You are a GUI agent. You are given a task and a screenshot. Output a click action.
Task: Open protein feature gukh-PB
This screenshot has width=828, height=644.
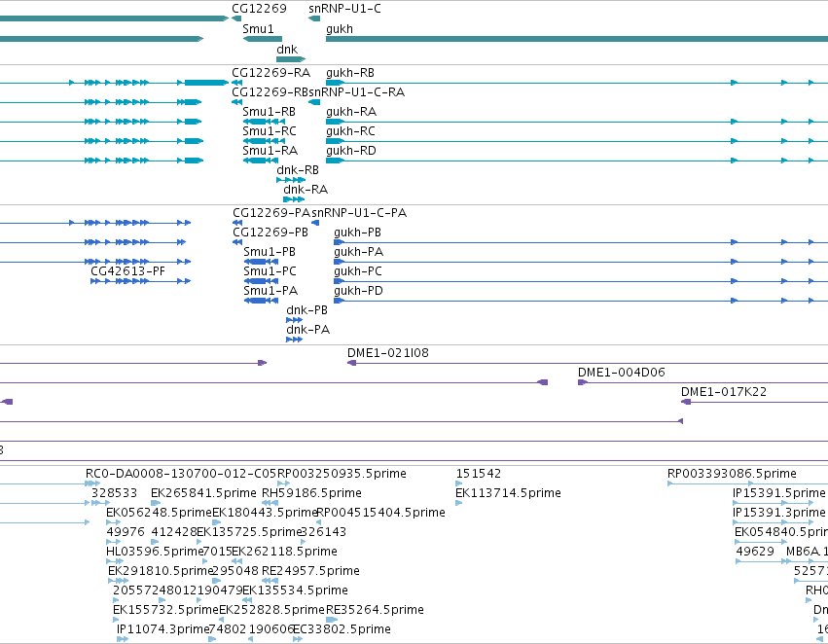pos(357,233)
